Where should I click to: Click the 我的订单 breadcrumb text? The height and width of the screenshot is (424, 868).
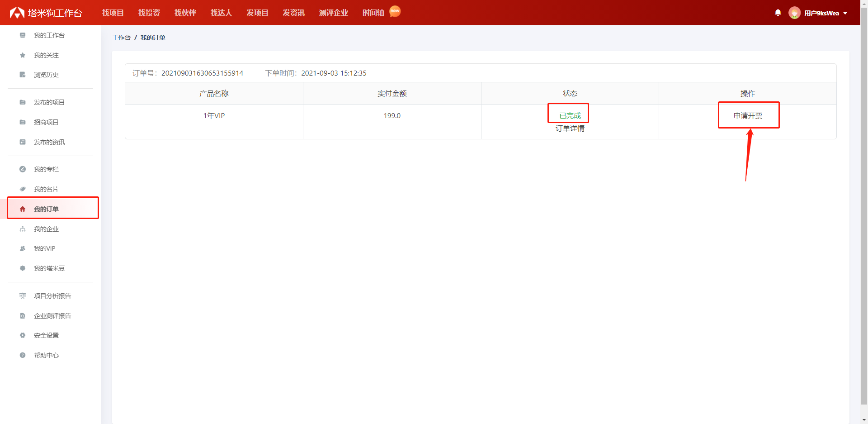(153, 38)
